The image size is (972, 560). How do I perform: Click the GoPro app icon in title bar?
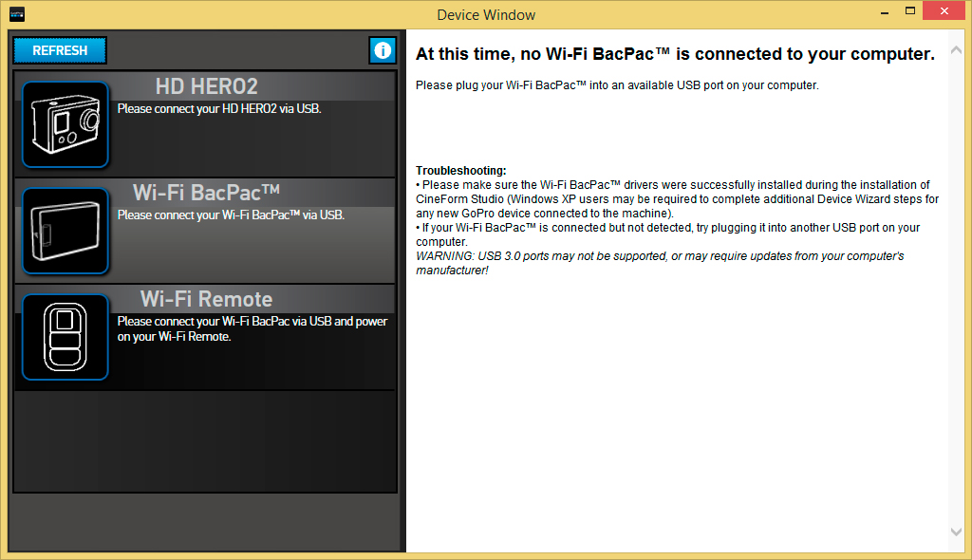(17, 14)
